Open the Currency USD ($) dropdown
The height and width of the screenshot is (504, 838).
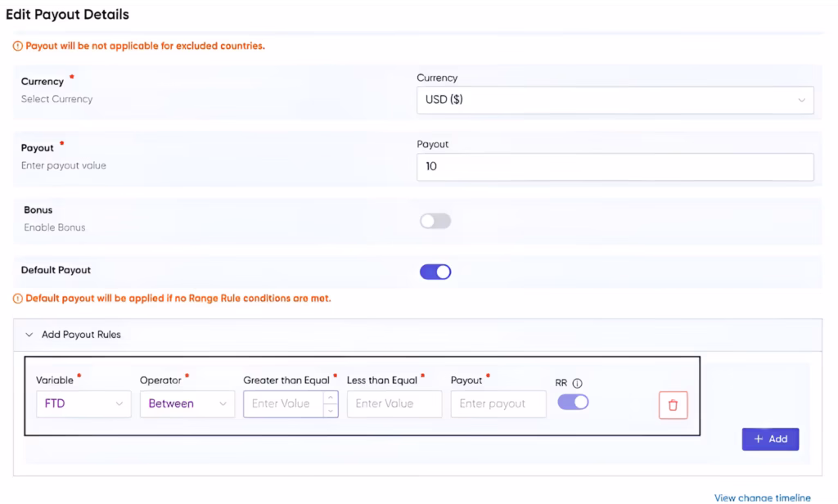[x=615, y=100]
